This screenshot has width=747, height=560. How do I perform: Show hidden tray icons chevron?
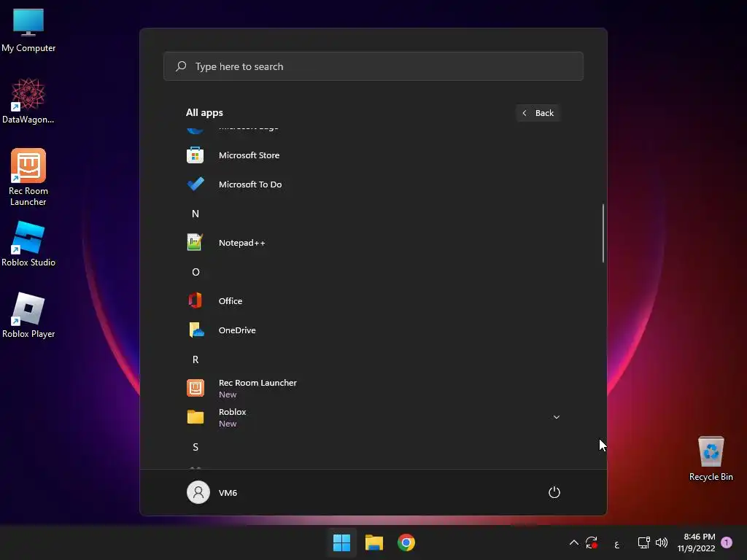(574, 542)
